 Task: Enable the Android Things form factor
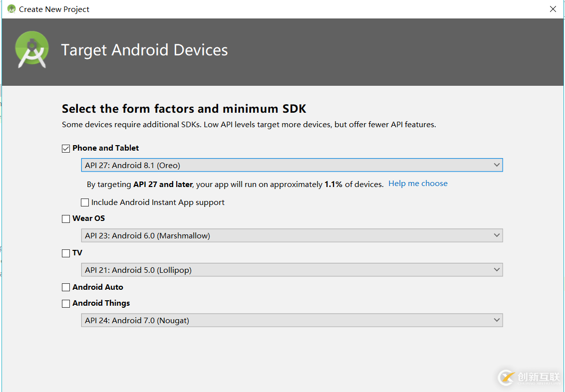click(65, 303)
